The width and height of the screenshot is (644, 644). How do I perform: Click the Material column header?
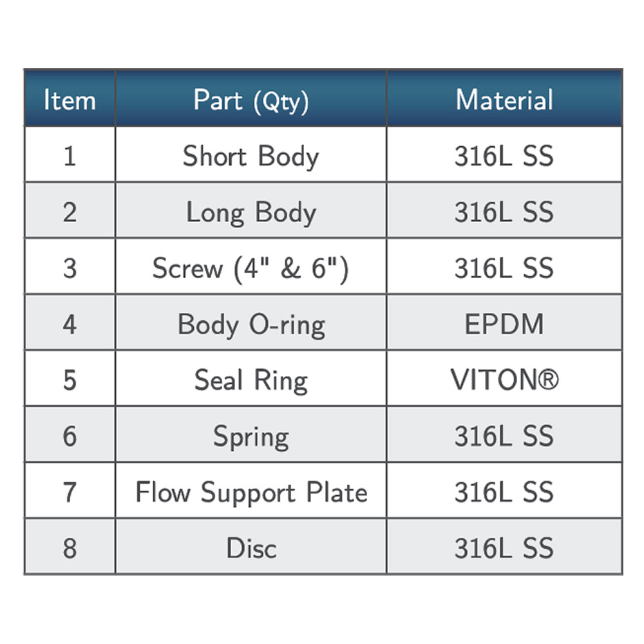point(504,100)
